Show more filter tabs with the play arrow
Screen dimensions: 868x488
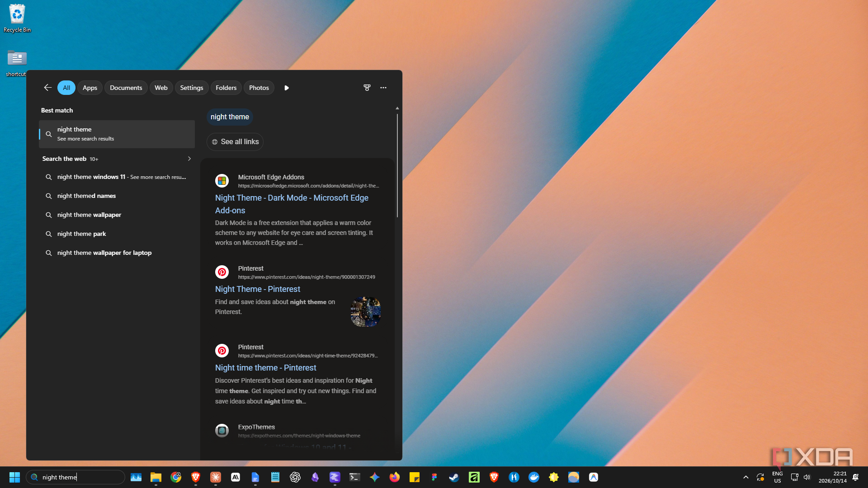pyautogui.click(x=287, y=88)
